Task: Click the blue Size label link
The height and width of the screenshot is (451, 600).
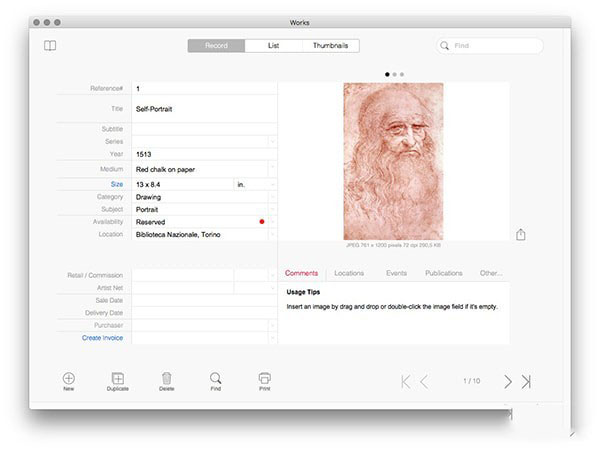Action: (117, 184)
